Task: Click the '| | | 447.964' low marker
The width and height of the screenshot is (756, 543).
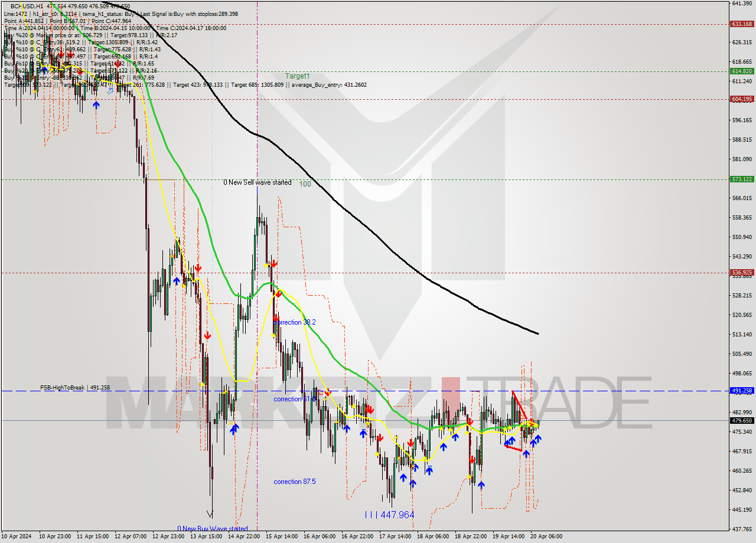Action: pos(389,515)
